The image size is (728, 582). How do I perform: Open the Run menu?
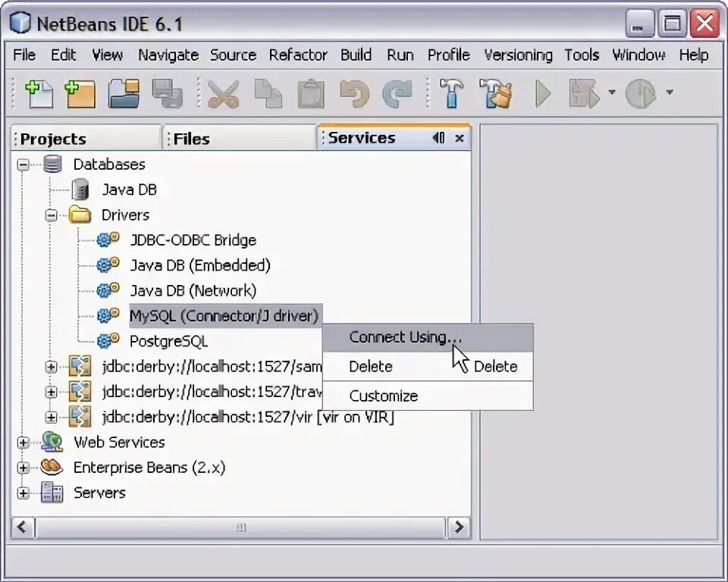pos(400,55)
